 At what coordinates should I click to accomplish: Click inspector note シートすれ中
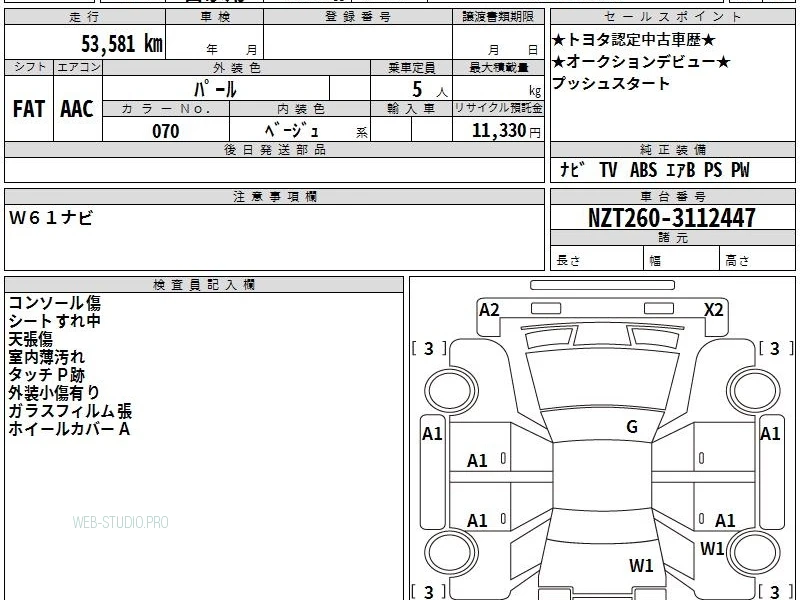(55, 321)
